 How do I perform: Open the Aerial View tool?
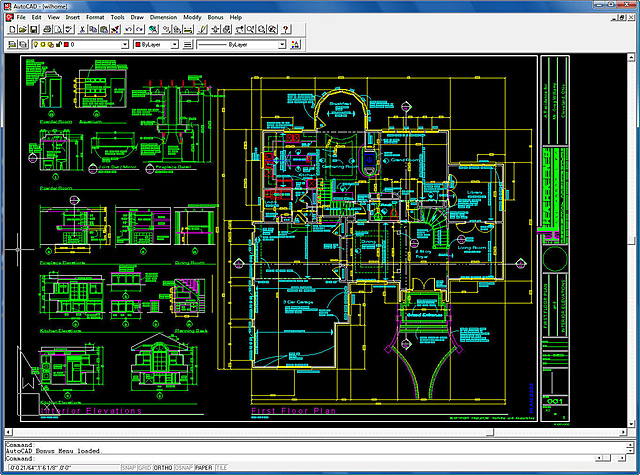[216, 29]
